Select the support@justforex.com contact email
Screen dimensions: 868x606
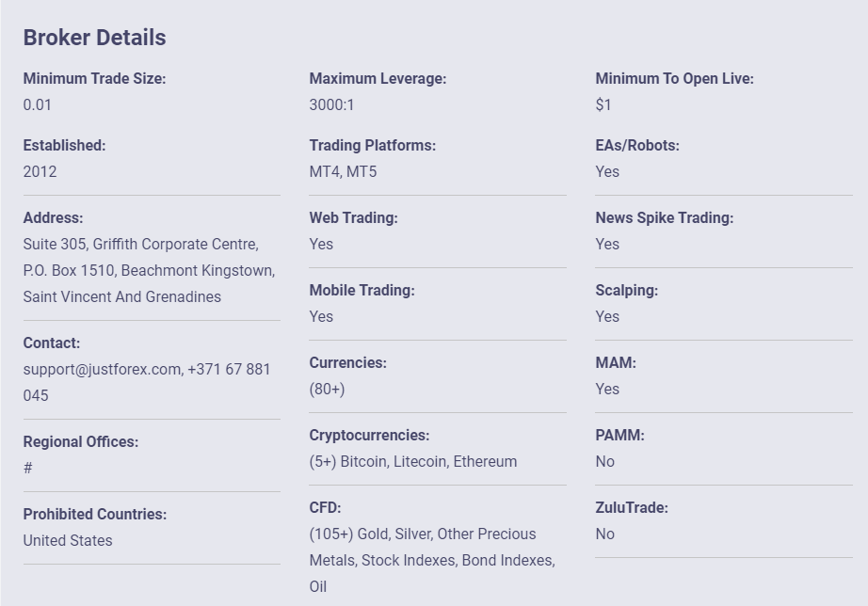[102, 369]
